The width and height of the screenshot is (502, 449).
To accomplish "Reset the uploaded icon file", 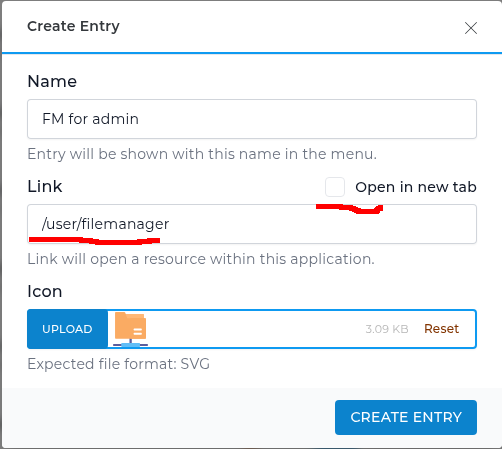I will [441, 329].
